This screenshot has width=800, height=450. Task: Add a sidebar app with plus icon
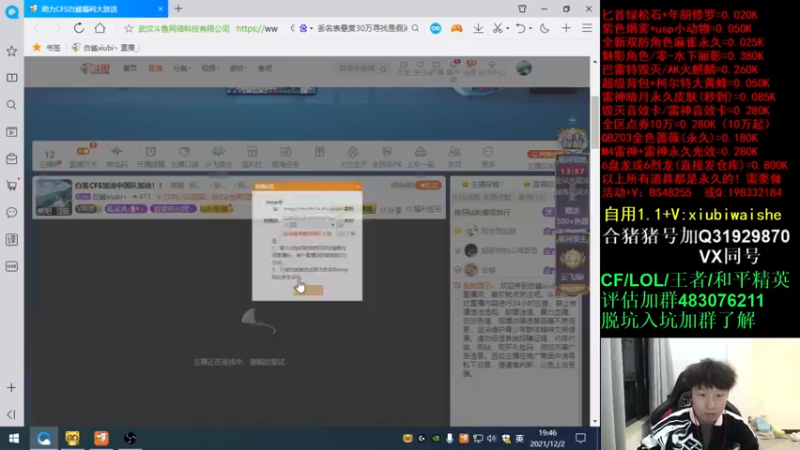pyautogui.click(x=12, y=388)
